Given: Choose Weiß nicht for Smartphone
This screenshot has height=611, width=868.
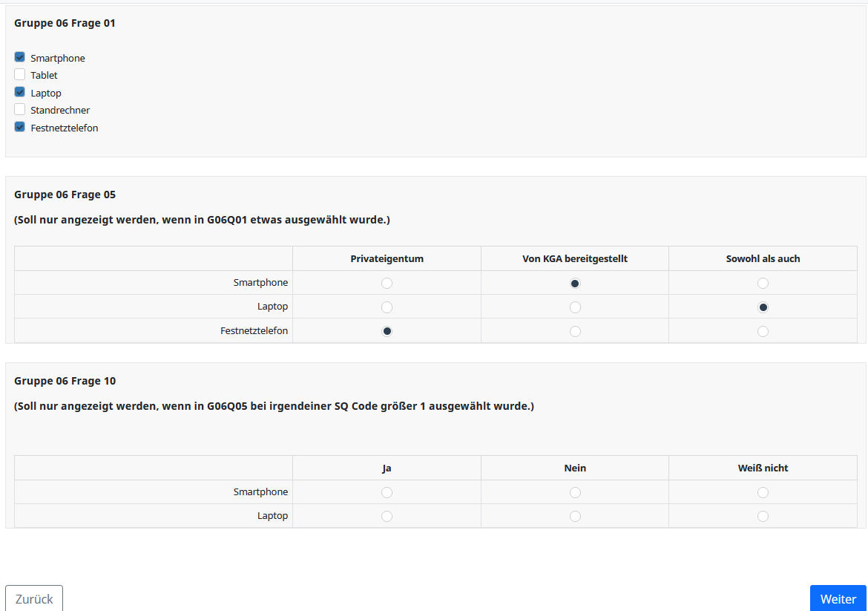Looking at the screenshot, I should point(763,492).
